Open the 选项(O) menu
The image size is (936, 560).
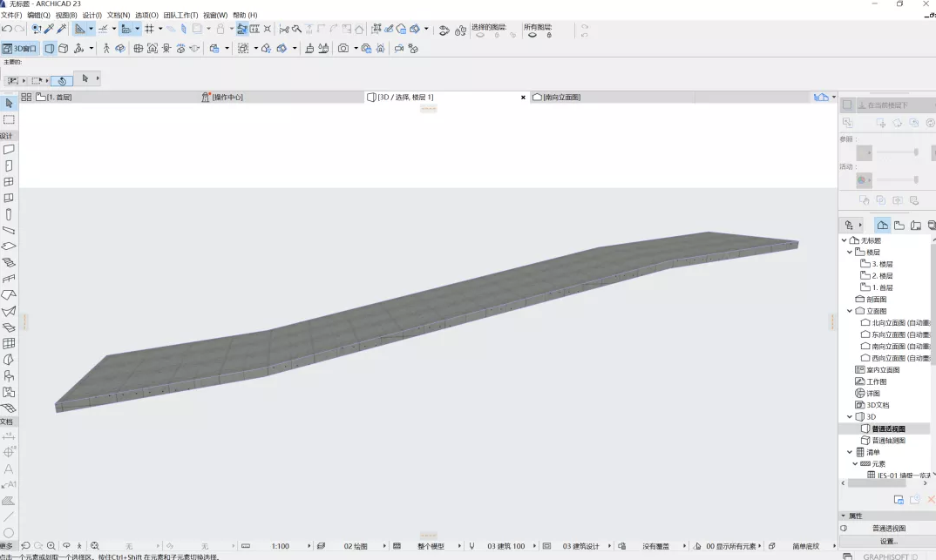point(146,15)
